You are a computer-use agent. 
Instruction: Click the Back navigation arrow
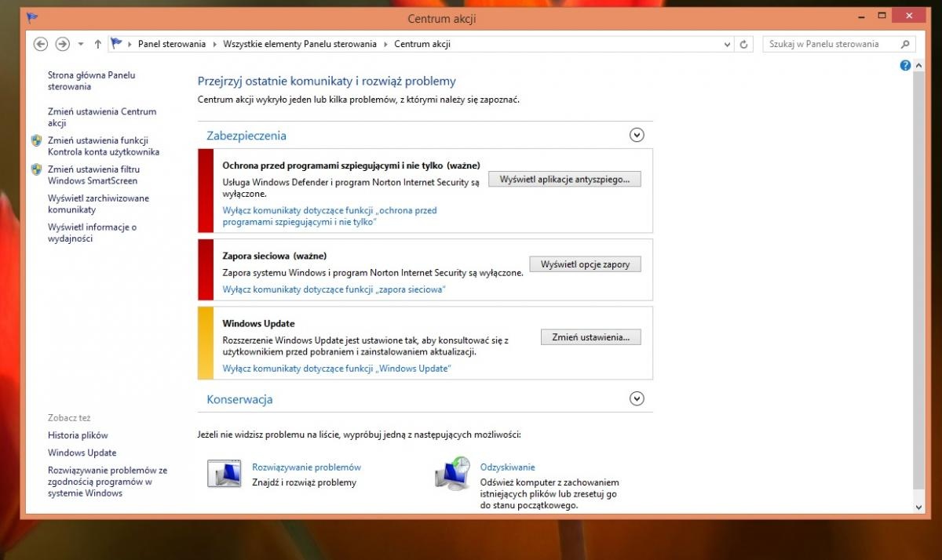tap(41, 45)
